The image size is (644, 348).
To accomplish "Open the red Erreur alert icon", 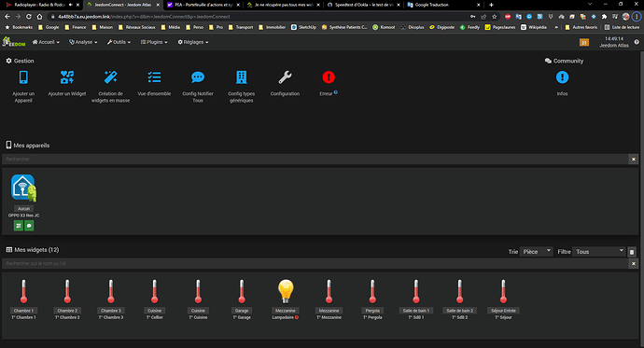I will point(329,77).
